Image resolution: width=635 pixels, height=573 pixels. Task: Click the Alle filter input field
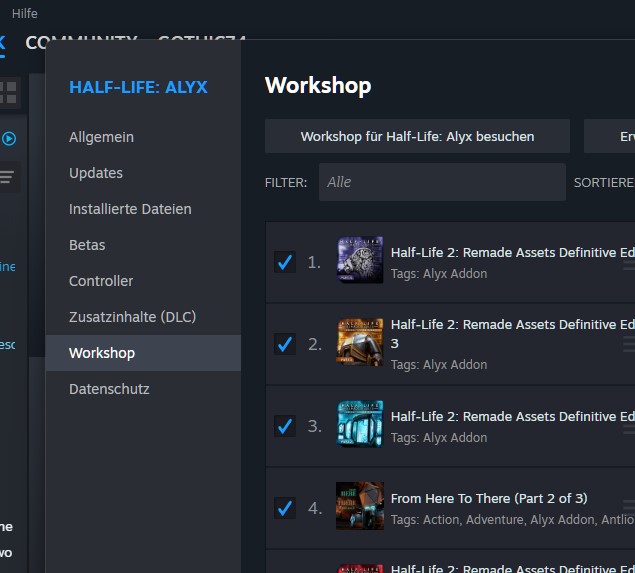[x=442, y=182]
